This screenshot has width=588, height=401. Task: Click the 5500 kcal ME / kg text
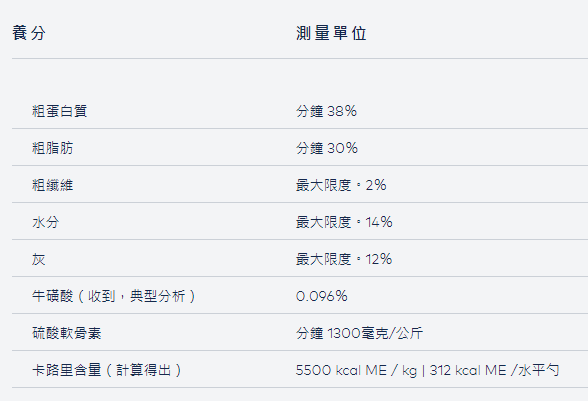tap(356, 371)
